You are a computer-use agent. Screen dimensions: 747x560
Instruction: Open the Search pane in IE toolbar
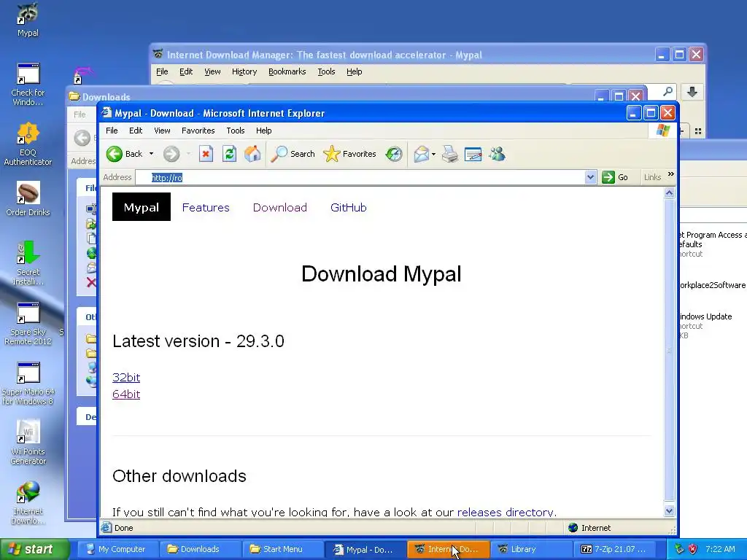point(293,154)
